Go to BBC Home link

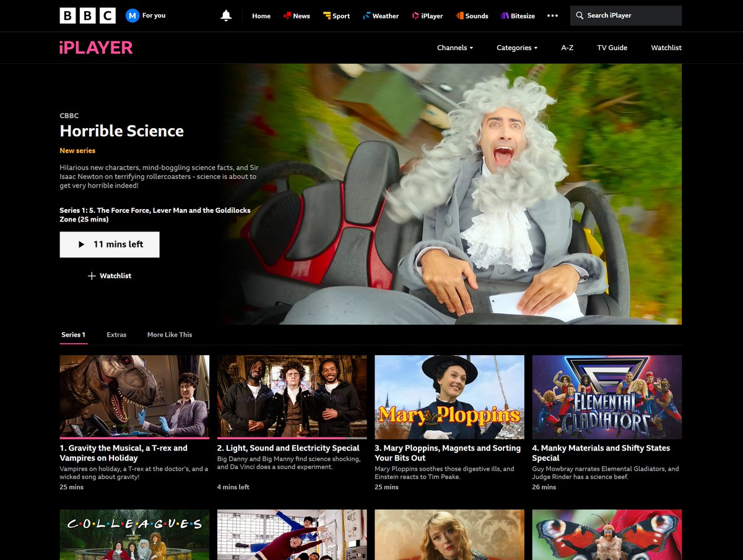pyautogui.click(x=261, y=15)
